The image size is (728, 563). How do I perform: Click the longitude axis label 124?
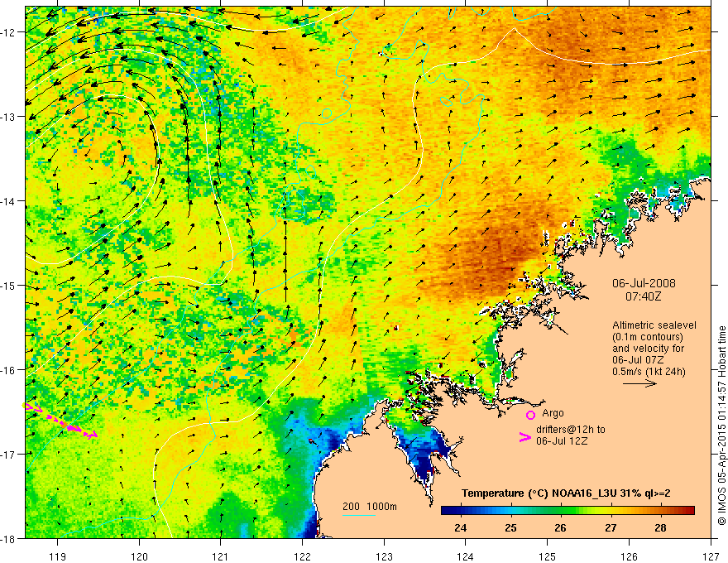[466, 556]
